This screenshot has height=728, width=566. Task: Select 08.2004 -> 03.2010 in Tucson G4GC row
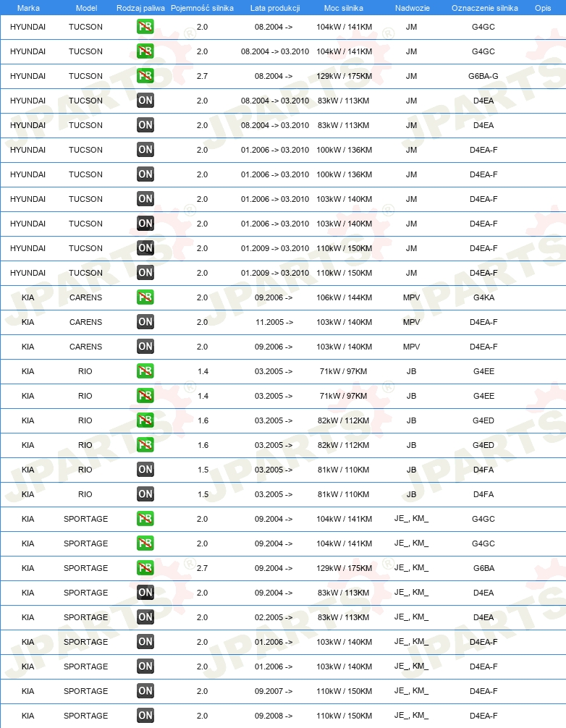click(275, 51)
